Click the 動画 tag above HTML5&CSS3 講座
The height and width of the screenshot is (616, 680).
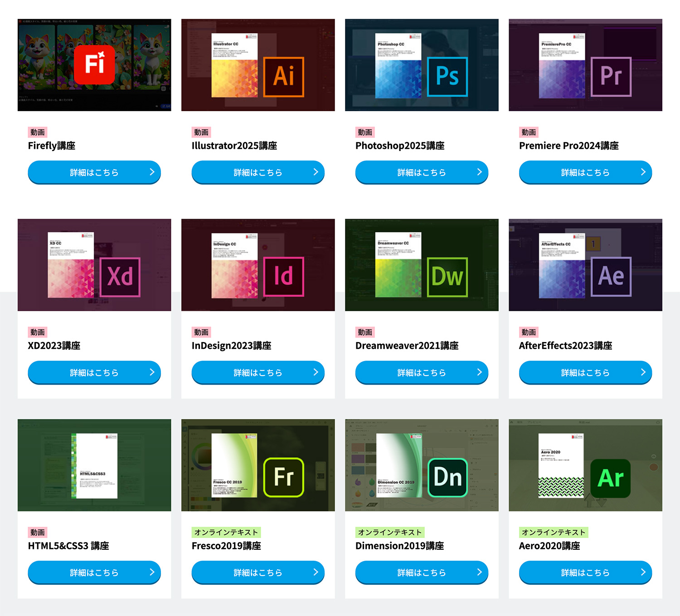(x=38, y=532)
